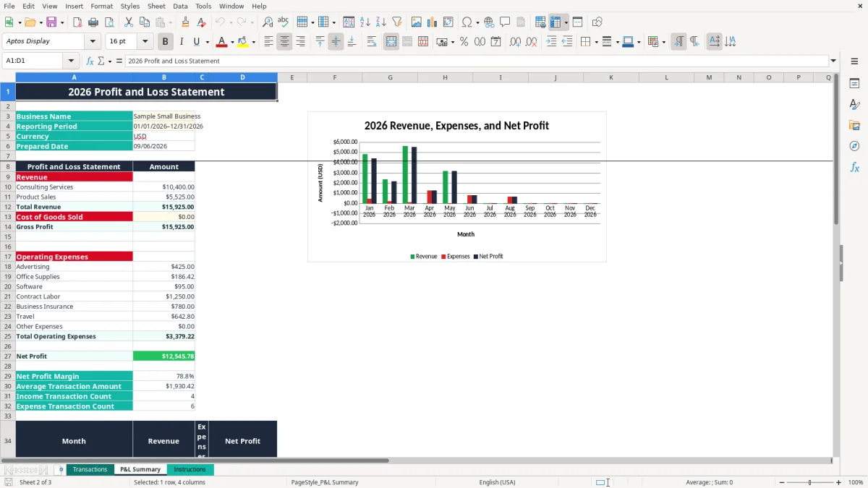Open the Instructions sheet tab
Viewport: 868px width, 488px height.
click(x=190, y=469)
